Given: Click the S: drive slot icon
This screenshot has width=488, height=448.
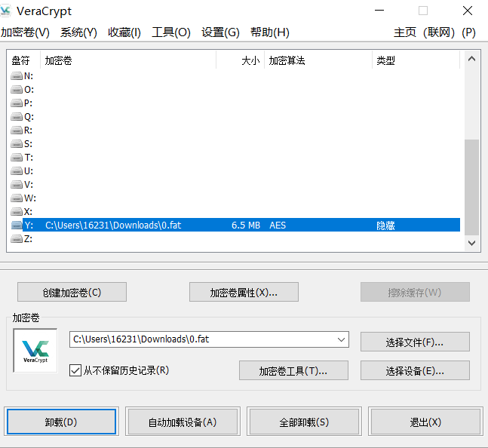Looking at the screenshot, I should [x=17, y=144].
